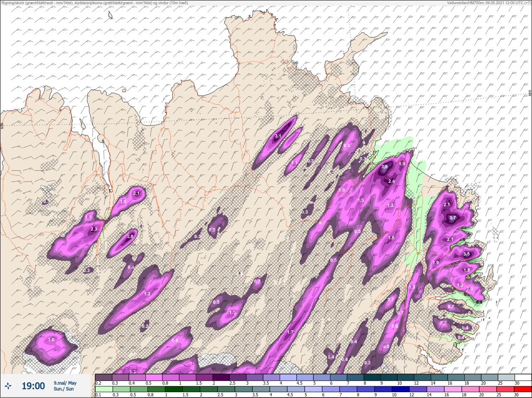Select the darkest green swatch in the green legend
This screenshot has width=532, height=398.
pyautogui.click(x=173, y=390)
